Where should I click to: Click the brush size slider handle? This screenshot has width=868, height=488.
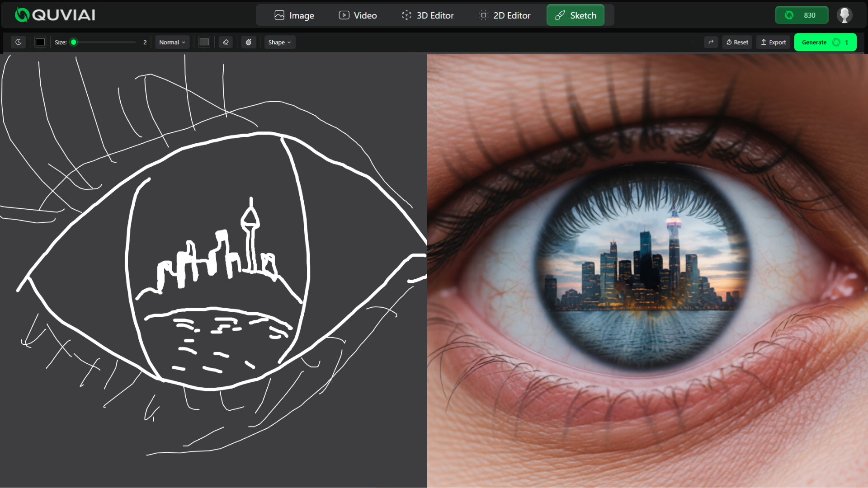(x=74, y=42)
